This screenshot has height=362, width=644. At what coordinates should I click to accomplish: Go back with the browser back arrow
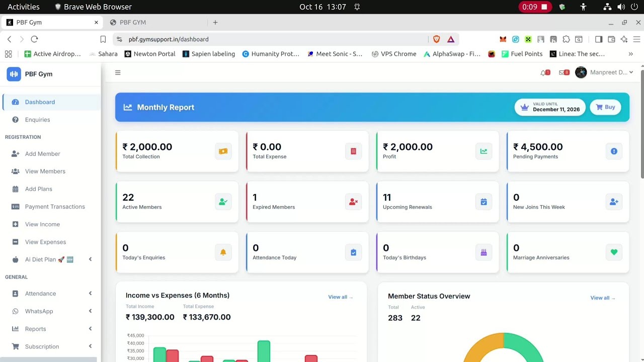click(x=9, y=39)
